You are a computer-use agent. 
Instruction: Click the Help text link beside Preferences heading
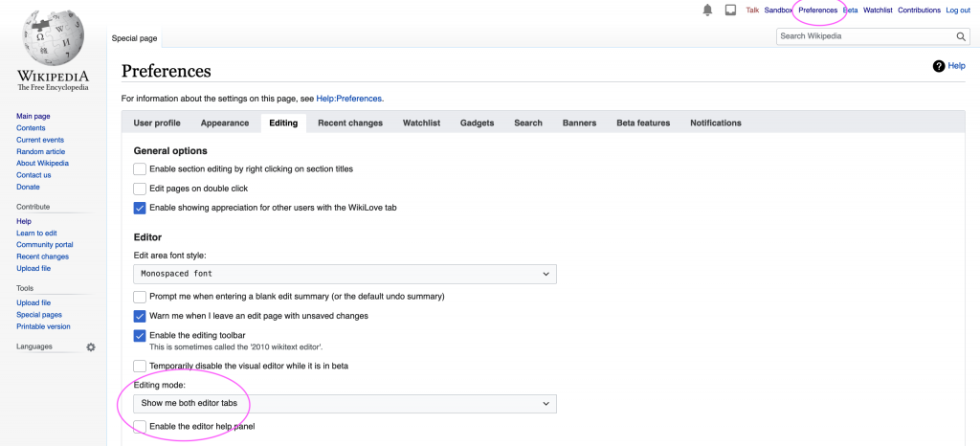point(956,66)
